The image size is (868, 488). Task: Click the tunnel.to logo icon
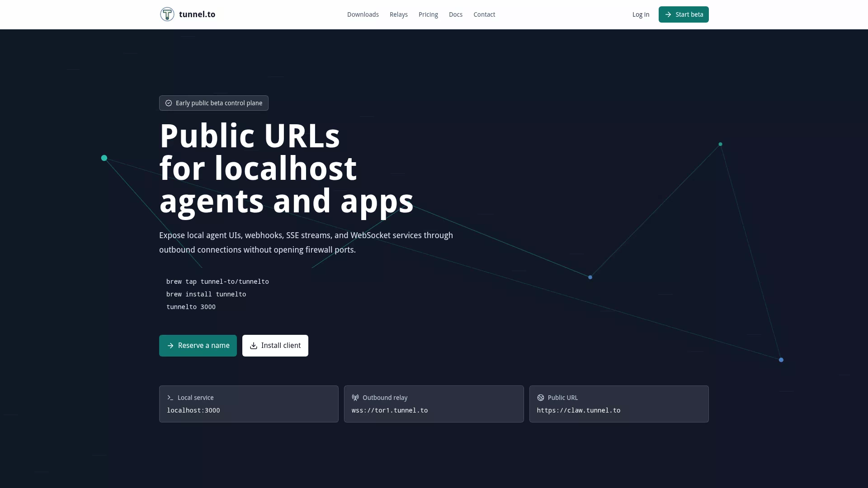pyautogui.click(x=167, y=14)
